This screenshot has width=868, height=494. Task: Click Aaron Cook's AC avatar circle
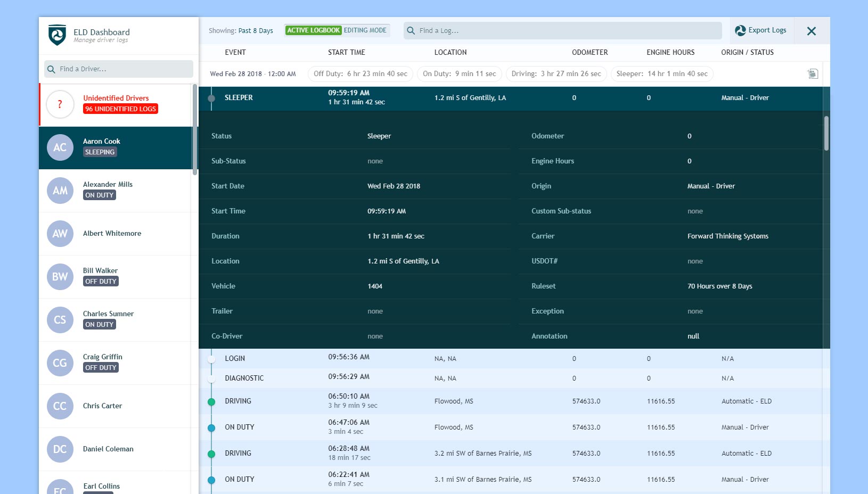(60, 147)
